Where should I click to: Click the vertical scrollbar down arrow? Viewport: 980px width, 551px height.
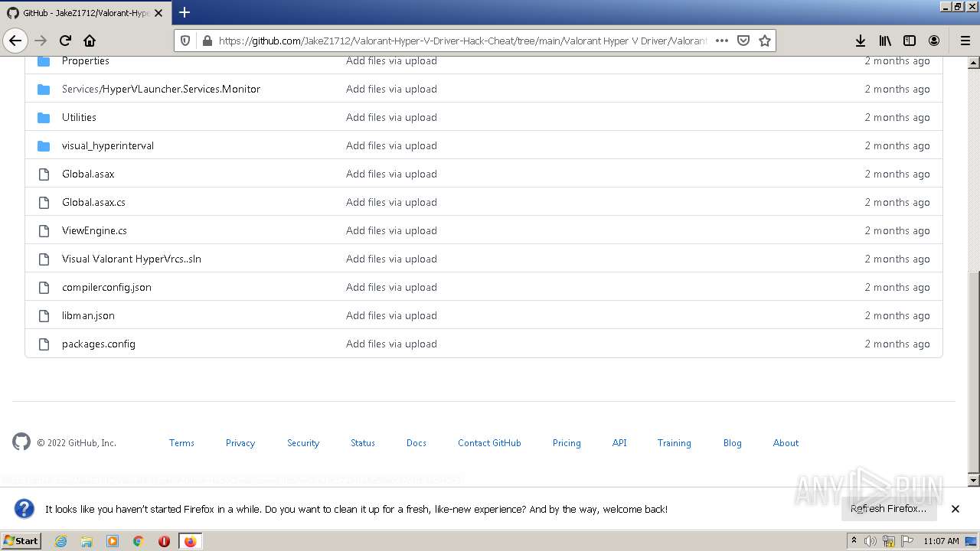click(974, 481)
